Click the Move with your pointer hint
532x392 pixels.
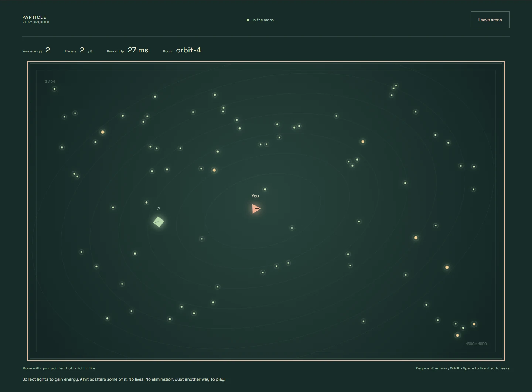point(59,368)
